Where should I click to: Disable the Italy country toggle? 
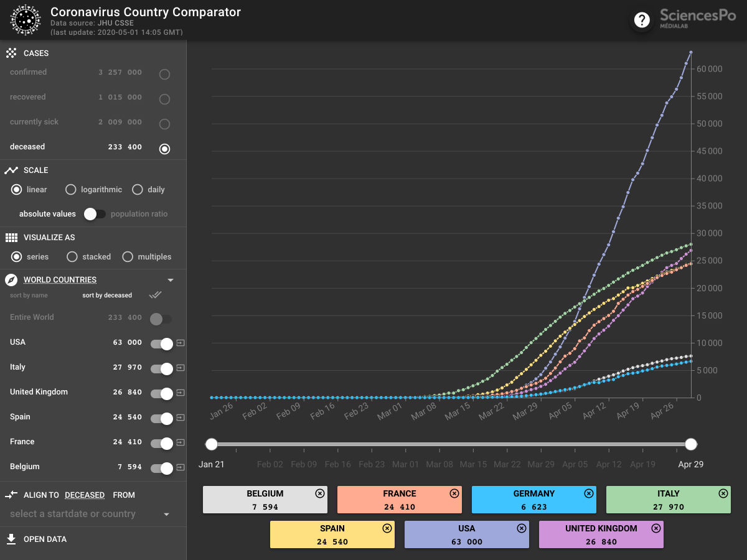162,369
